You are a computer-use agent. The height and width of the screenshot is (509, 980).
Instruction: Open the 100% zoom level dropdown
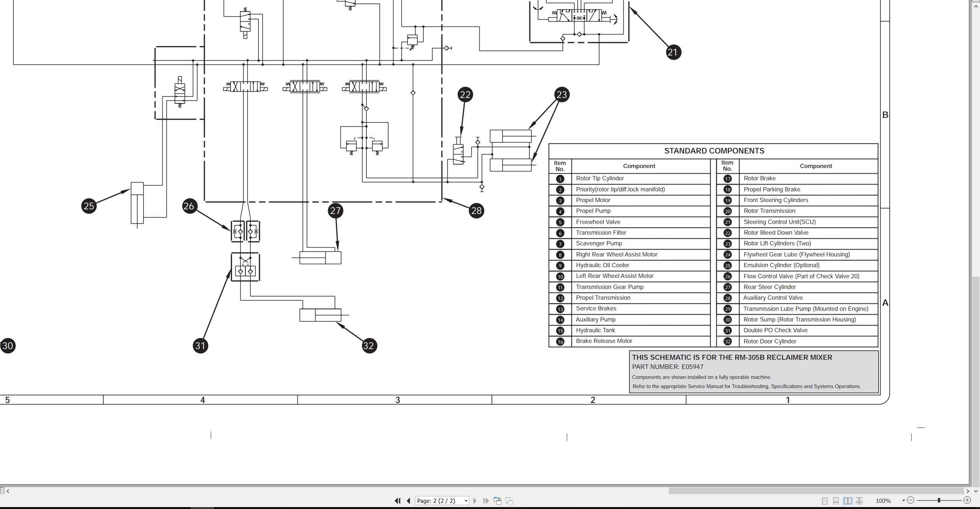[x=903, y=501]
